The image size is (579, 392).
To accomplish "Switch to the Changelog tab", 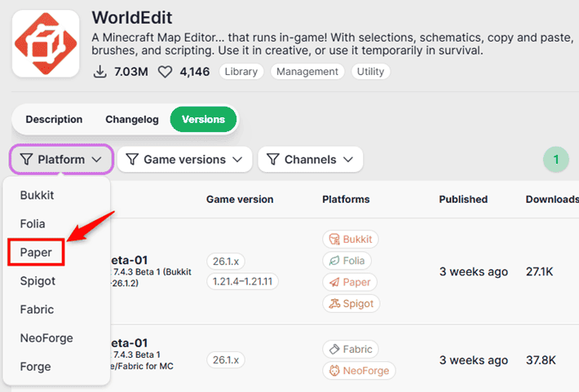I will click(132, 119).
